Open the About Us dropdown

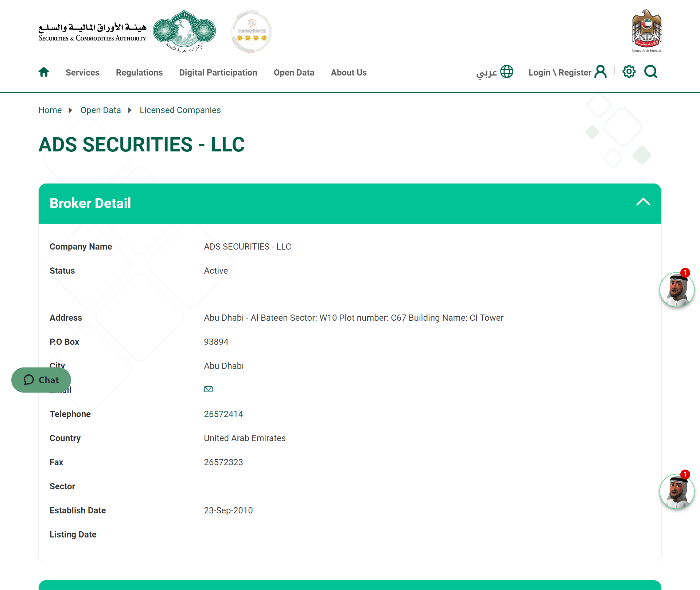pos(349,73)
